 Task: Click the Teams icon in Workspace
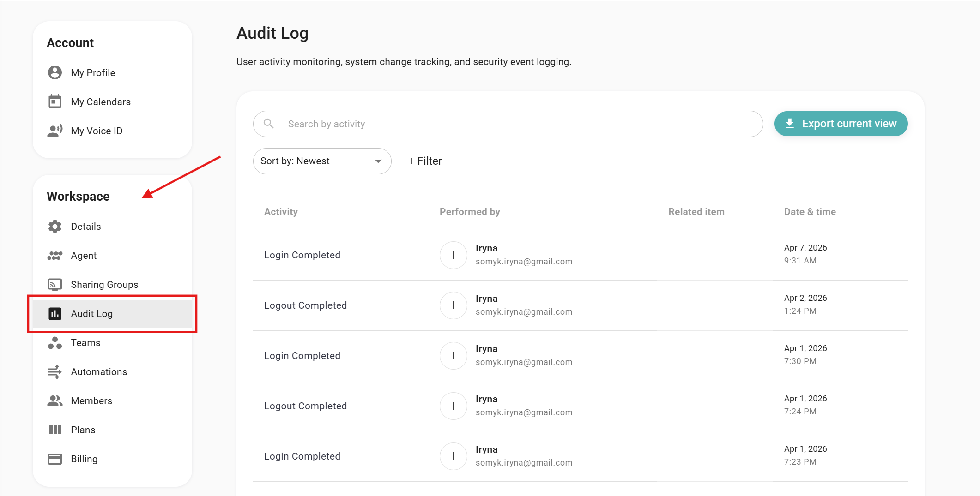pos(55,343)
